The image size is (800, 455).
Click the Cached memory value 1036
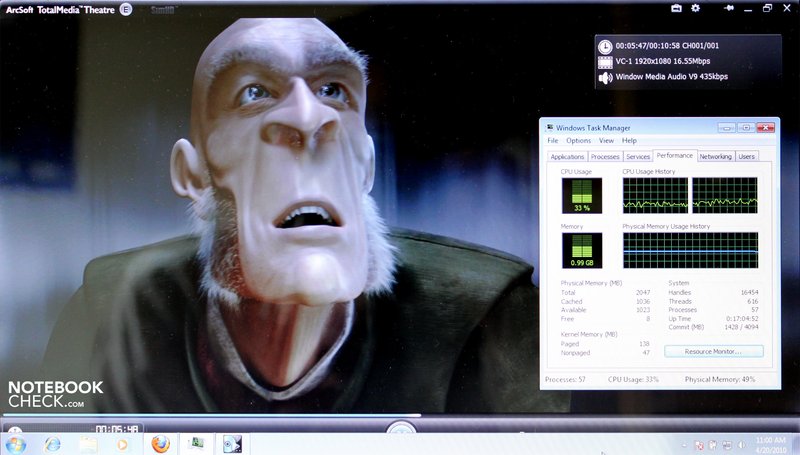[x=643, y=301]
